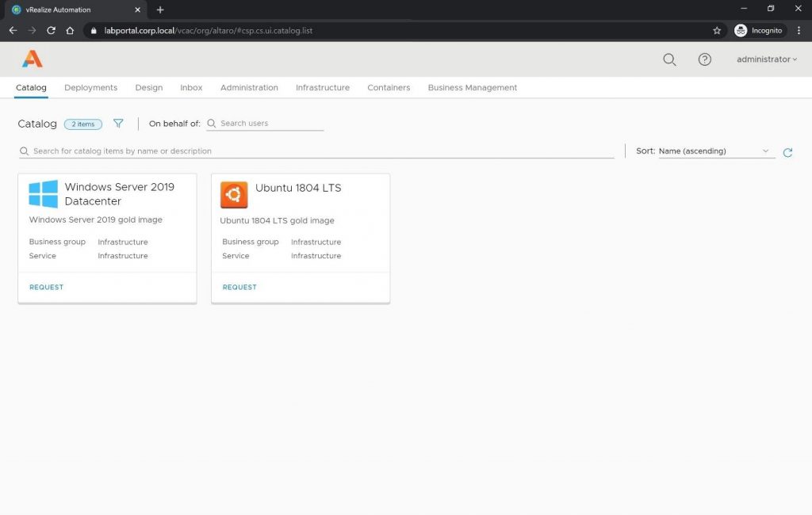This screenshot has width=812, height=515.
Task: Bookmark this page with star icon
Action: (717, 31)
